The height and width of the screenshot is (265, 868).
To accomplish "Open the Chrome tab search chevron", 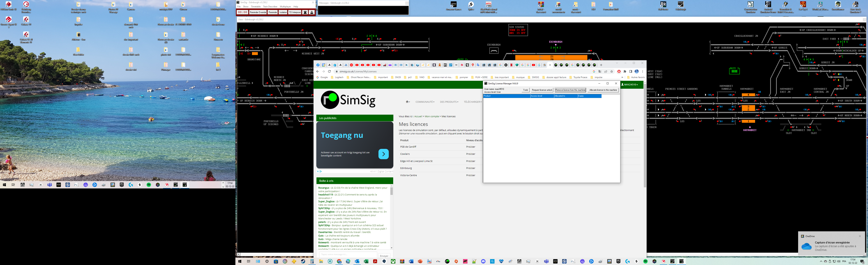I will (x=617, y=63).
